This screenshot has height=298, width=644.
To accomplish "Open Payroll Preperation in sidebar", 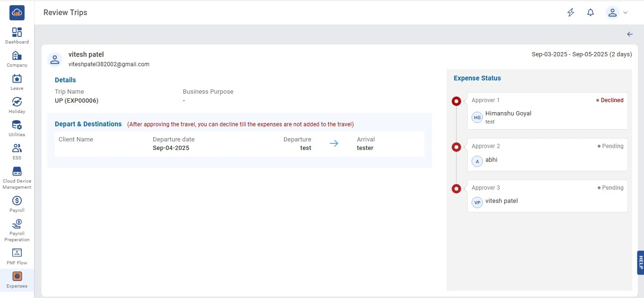I will (17, 224).
